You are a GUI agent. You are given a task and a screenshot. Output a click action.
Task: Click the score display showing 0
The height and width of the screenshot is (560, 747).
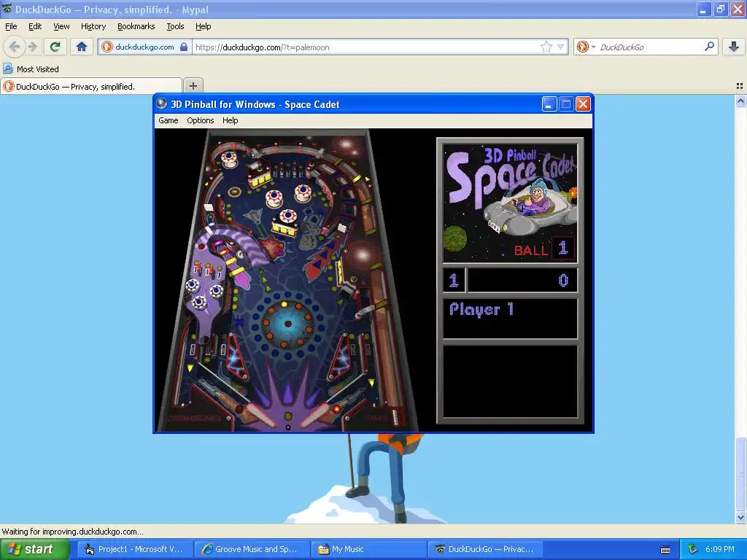[522, 280]
